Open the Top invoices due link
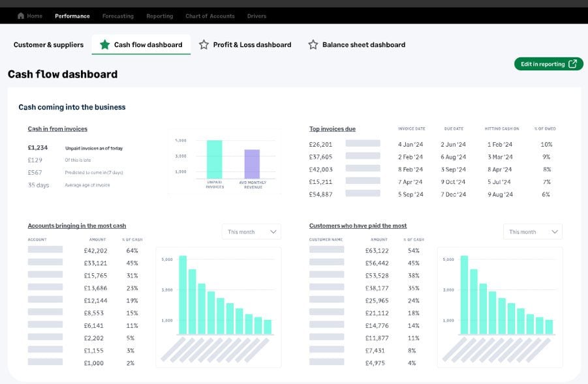The image size is (588, 384). [332, 128]
